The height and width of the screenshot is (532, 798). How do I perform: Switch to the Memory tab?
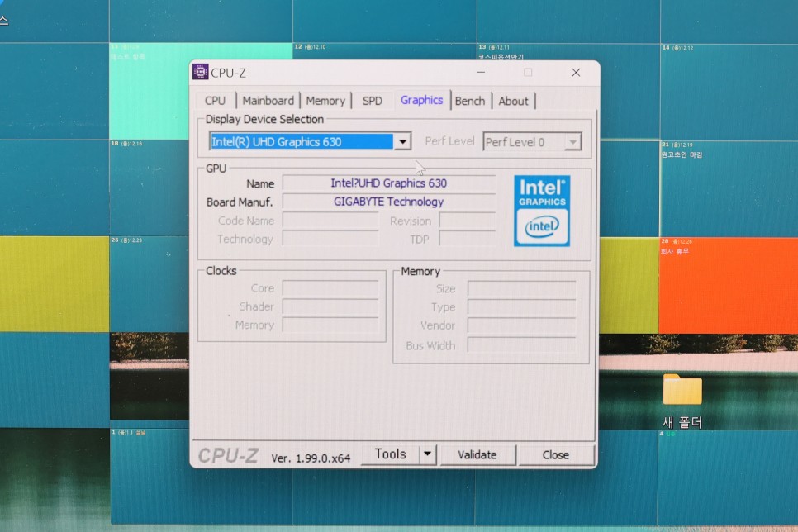[x=325, y=101]
